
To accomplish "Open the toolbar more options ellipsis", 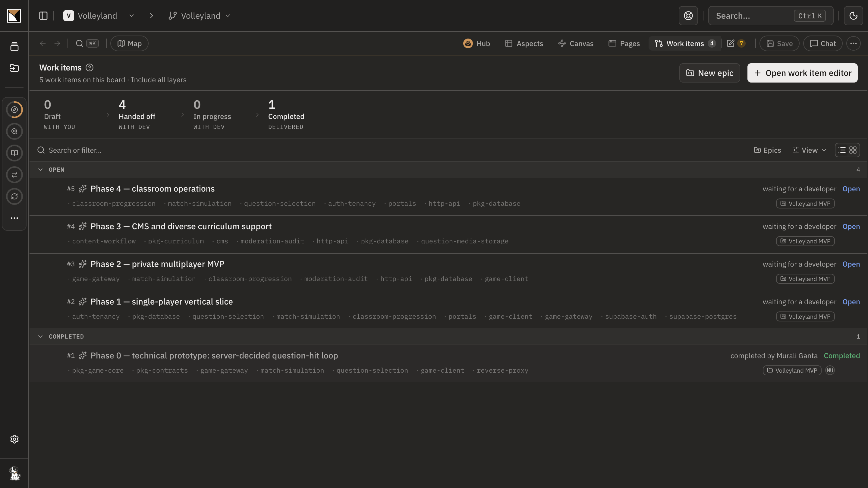I will point(853,43).
